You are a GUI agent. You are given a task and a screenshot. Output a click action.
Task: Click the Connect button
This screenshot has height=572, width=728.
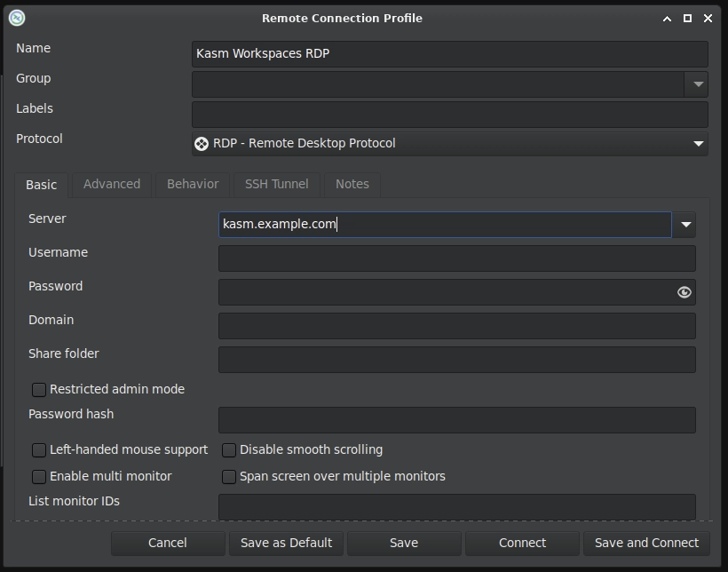522,544
